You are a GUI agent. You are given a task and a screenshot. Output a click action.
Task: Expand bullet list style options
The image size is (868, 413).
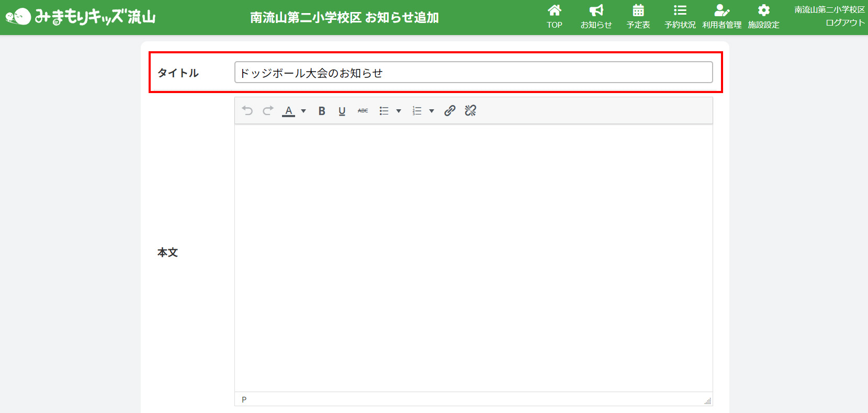click(399, 111)
